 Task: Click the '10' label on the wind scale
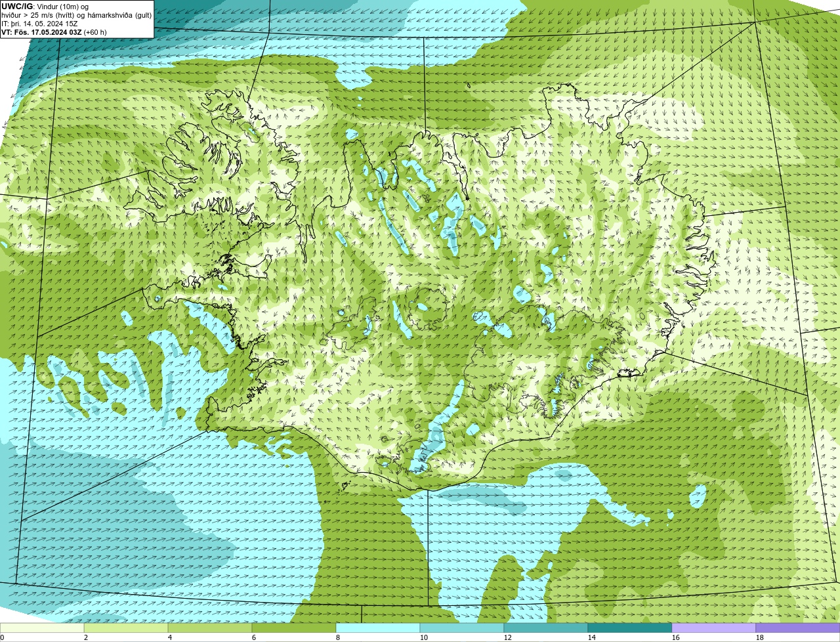tap(423, 637)
